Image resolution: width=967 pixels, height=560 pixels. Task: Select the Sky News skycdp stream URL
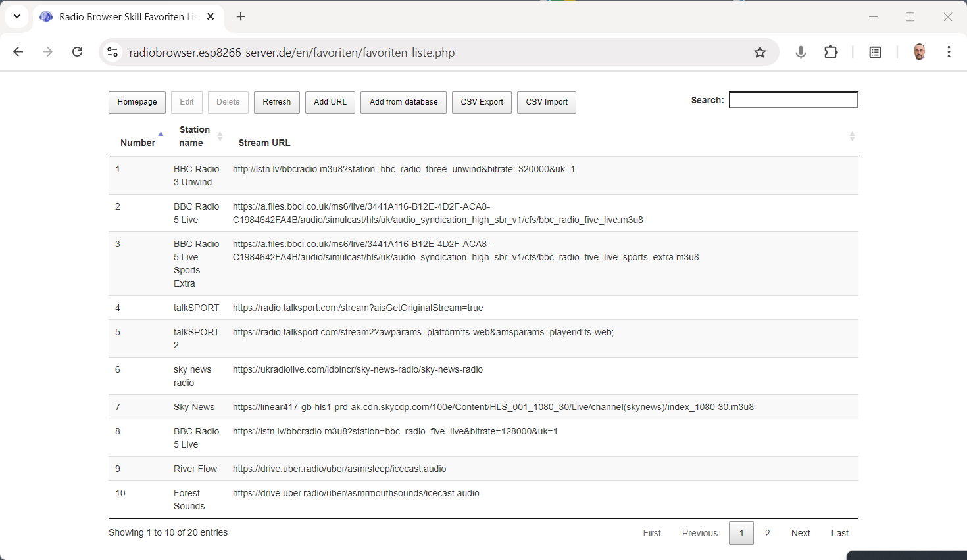[493, 407]
